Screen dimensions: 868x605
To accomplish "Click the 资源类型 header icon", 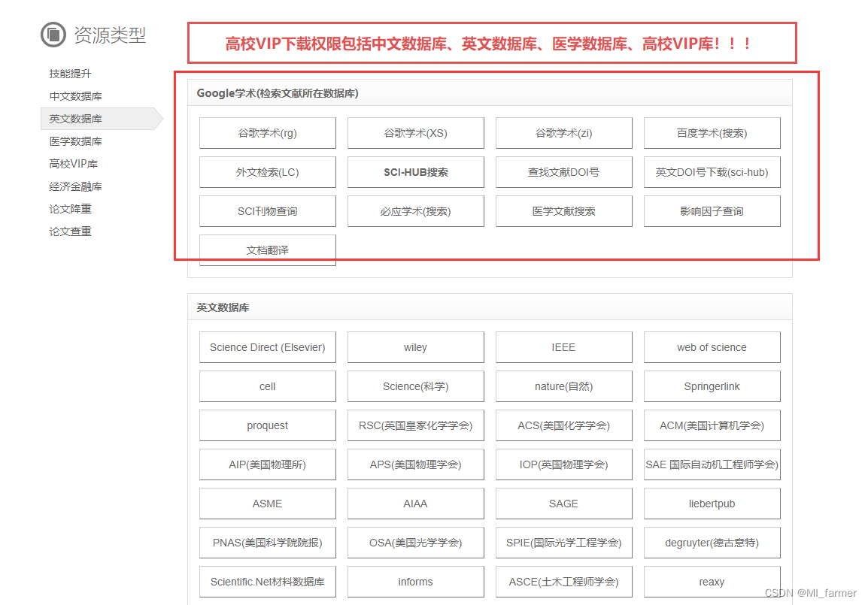I will pyautogui.click(x=53, y=35).
